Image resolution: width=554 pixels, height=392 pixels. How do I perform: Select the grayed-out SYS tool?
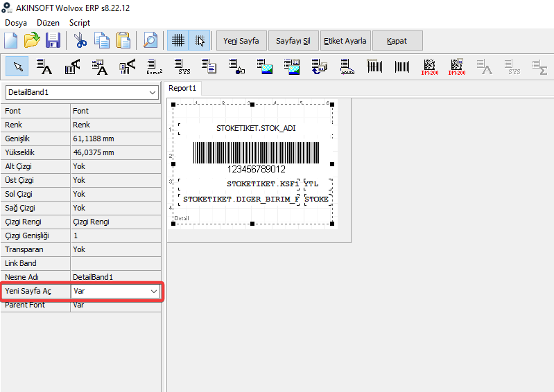512,66
